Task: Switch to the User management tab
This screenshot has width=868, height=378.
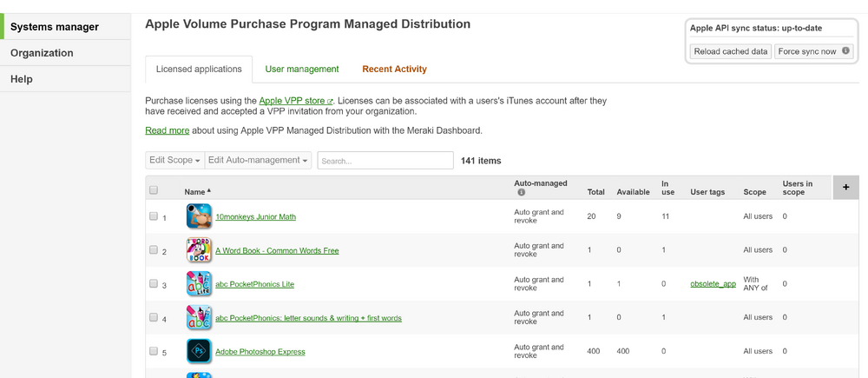Action: click(x=302, y=70)
